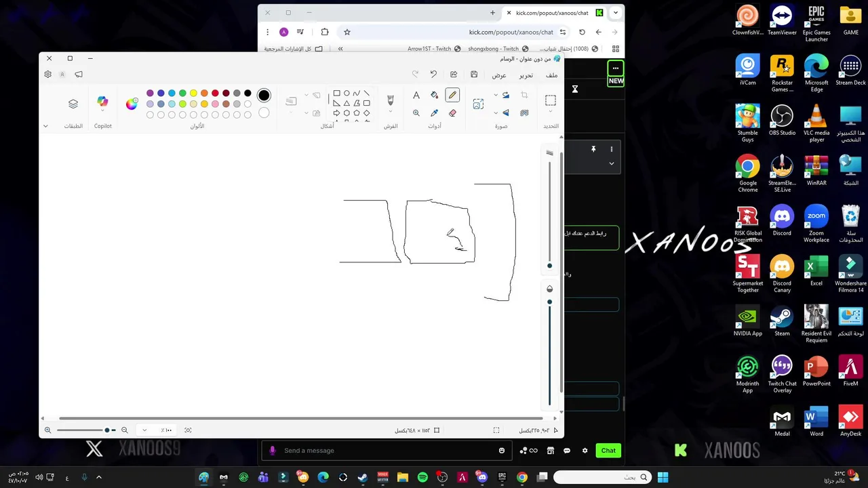Open Paint settings gear icon
The image size is (868, 488).
tap(47, 75)
